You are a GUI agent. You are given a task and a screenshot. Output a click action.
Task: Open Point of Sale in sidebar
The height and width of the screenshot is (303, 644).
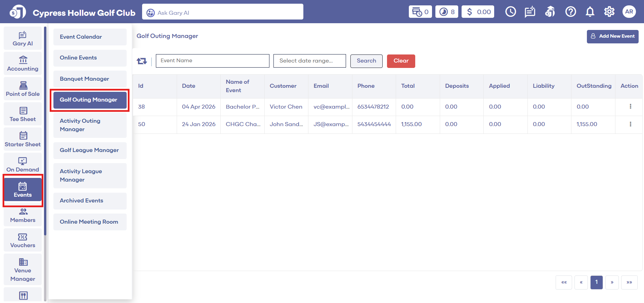23,89
